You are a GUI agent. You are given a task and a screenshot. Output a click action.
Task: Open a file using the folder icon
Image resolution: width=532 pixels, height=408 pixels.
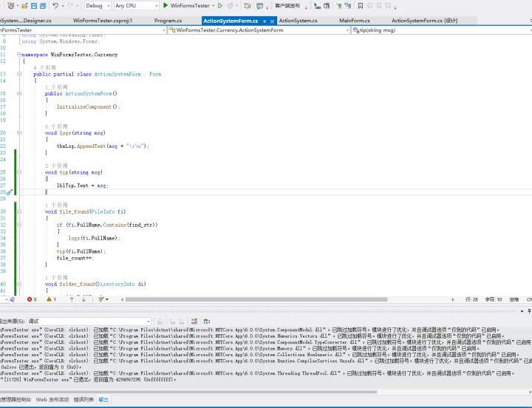click(24, 5)
